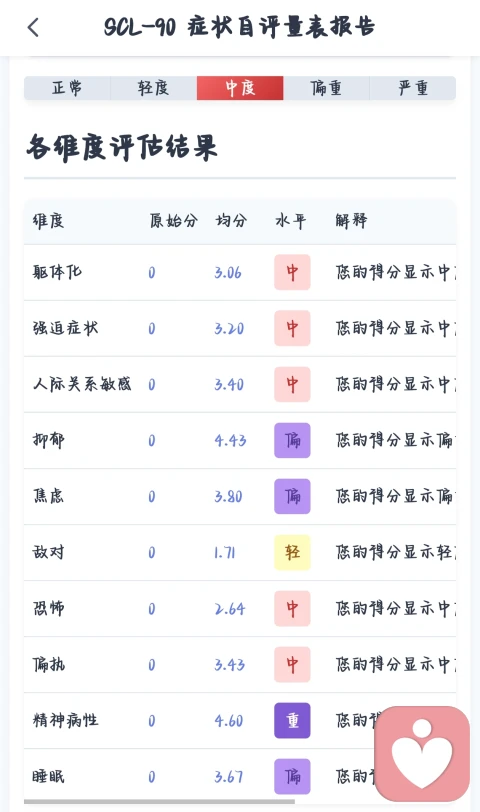This screenshot has height=812, width=480.
Task: Click the 4.43 average score for 抑郁
Action: 230,441
